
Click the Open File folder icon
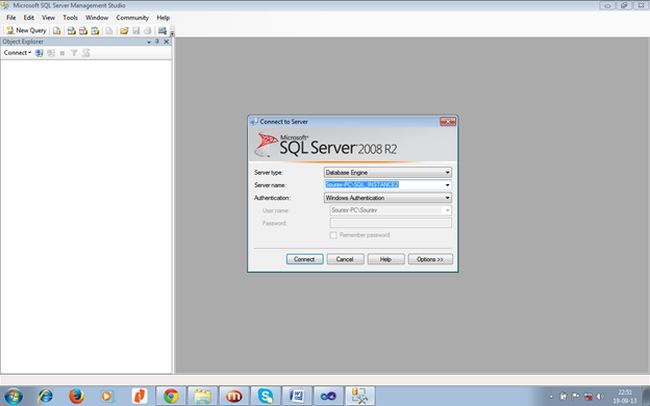124,31
